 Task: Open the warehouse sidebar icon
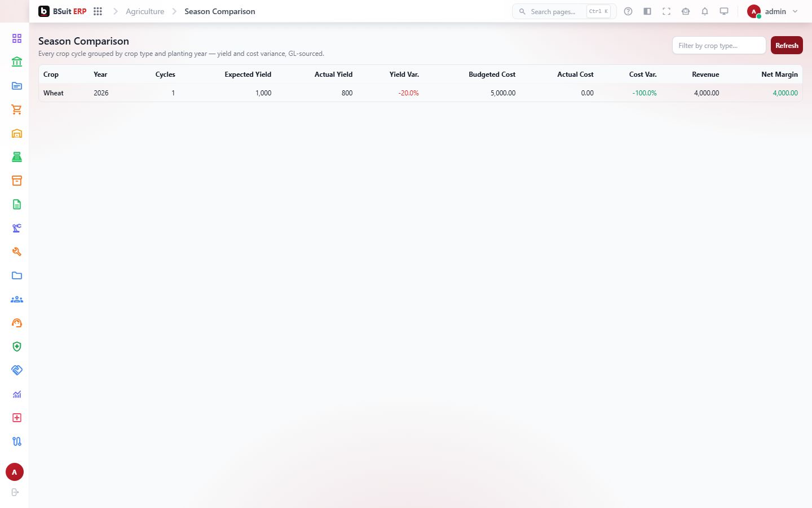click(x=17, y=133)
